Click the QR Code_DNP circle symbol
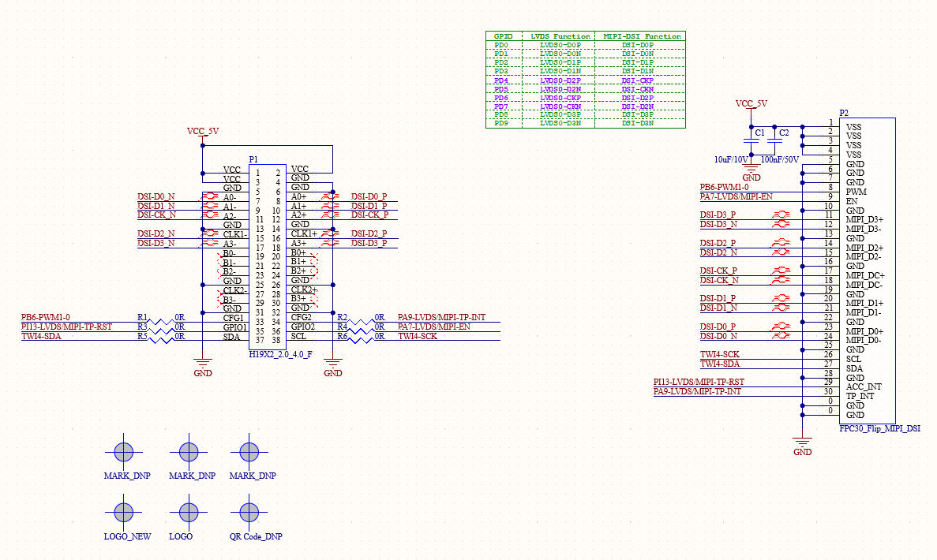Image resolution: width=937 pixels, height=560 pixels. [249, 513]
